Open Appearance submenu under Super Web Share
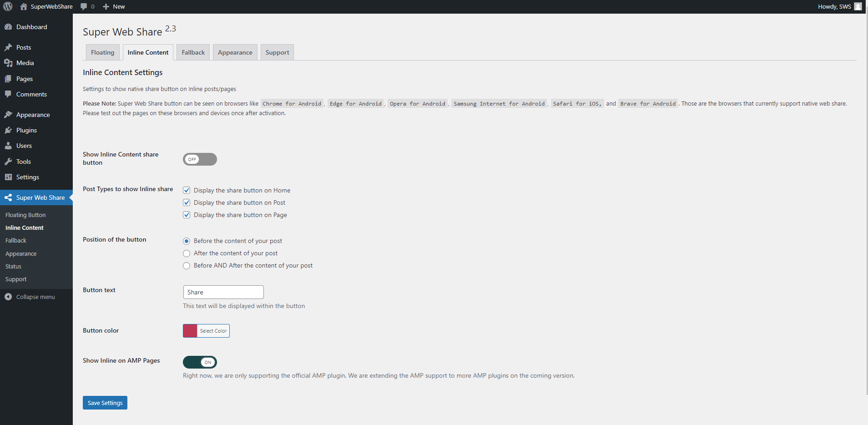 pos(21,253)
